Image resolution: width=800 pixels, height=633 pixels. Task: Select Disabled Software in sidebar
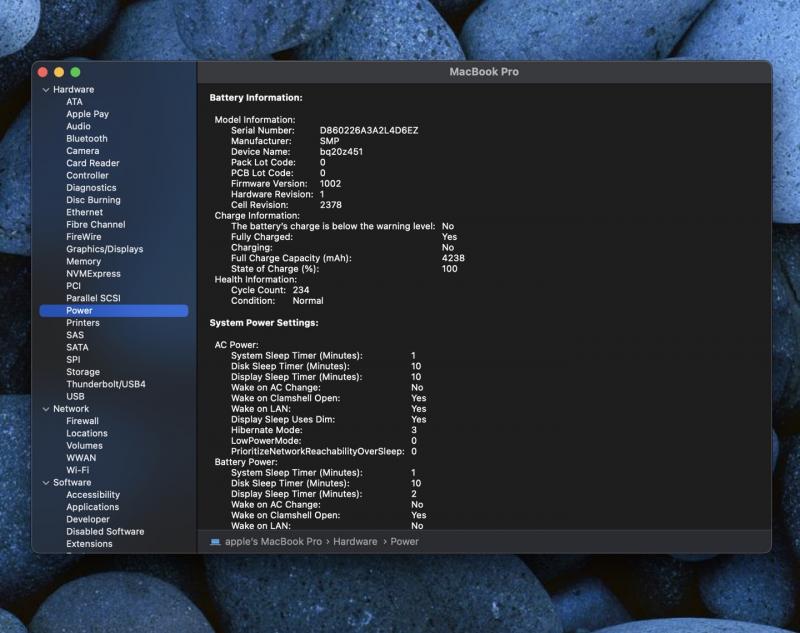point(105,531)
